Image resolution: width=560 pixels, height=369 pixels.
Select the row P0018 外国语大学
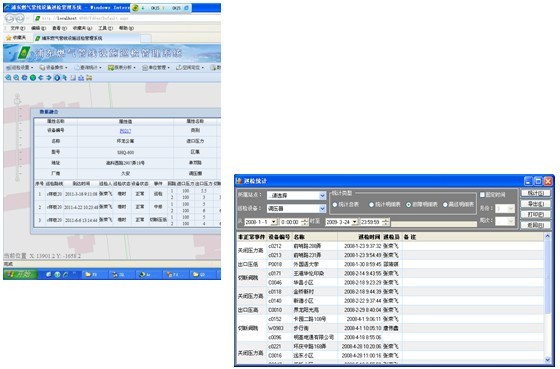point(391,264)
